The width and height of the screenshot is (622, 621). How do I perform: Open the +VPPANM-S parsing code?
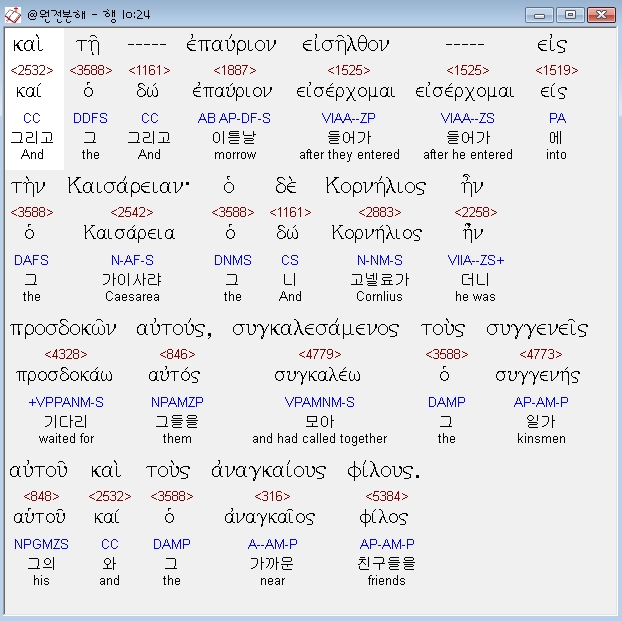[x=66, y=402]
